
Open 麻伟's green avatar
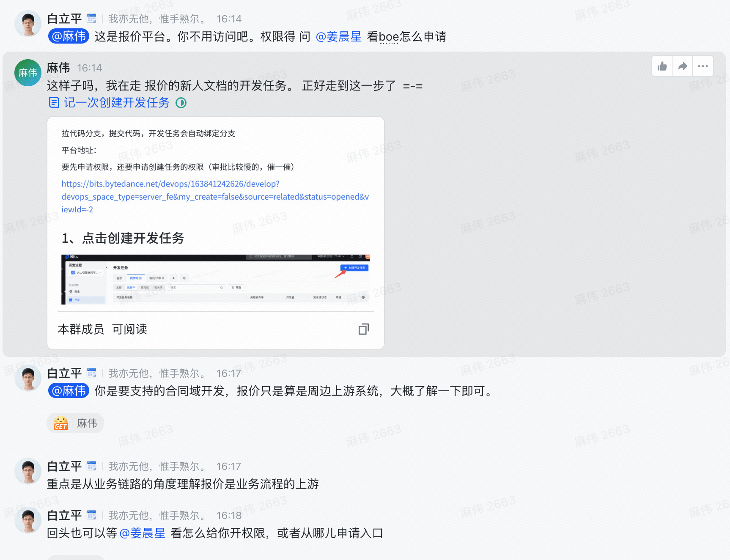tap(28, 73)
